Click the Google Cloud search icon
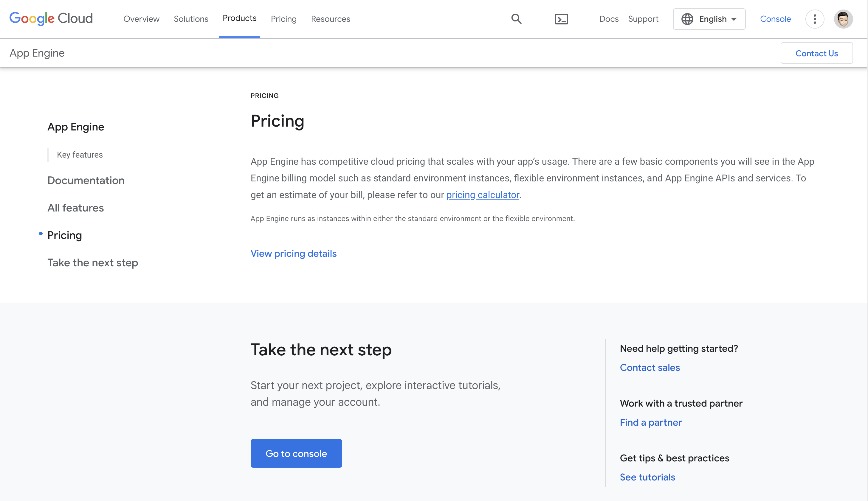868x501 pixels. 517,19
